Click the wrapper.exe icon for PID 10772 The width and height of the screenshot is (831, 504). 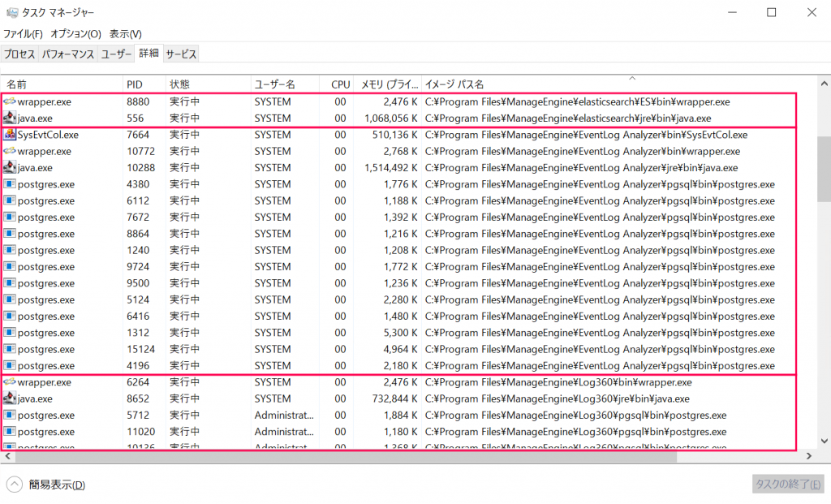tap(10, 151)
